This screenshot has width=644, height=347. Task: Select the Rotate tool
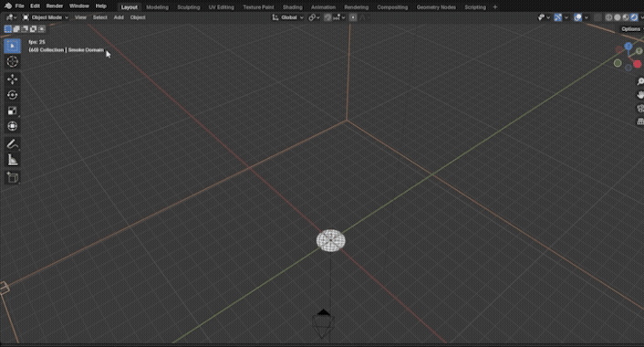click(13, 95)
